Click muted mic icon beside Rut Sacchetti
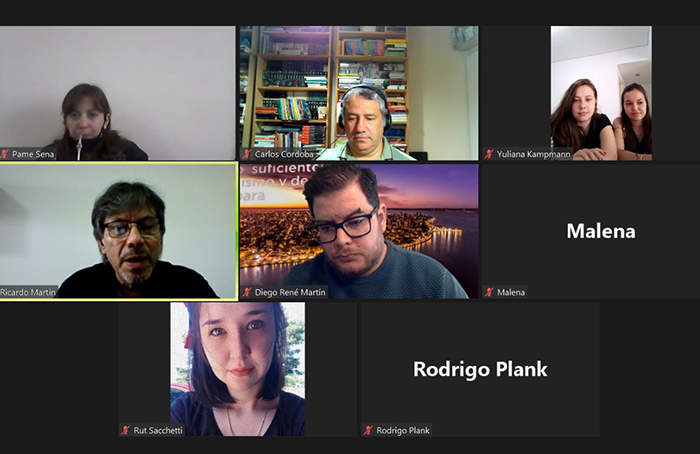Viewport: 700px width, 454px height. [x=126, y=430]
